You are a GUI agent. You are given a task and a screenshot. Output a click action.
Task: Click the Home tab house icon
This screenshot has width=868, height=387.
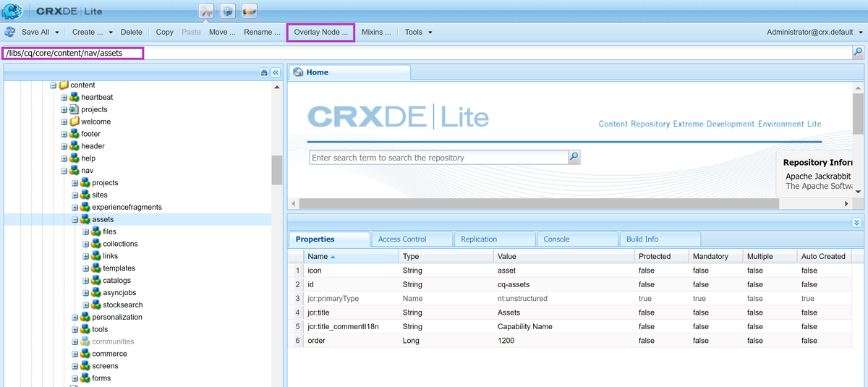pos(298,72)
